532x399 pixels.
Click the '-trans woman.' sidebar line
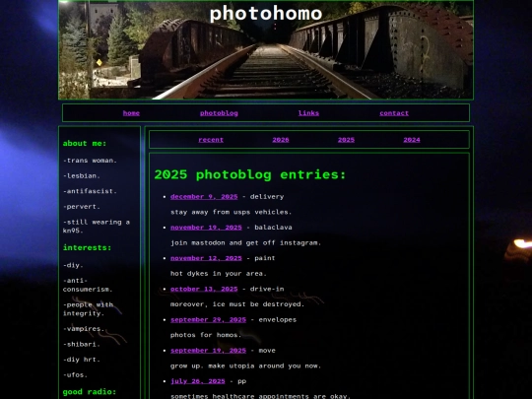click(90, 161)
